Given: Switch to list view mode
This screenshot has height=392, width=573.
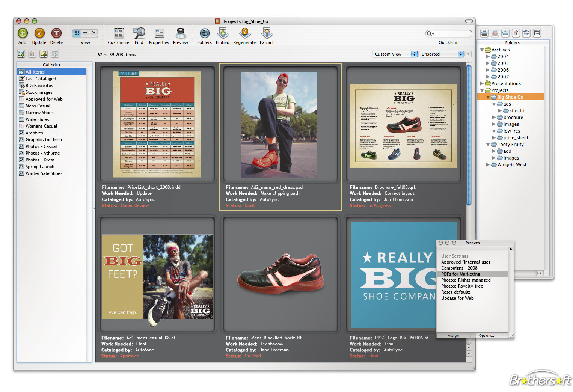Looking at the screenshot, I should pos(86,33).
